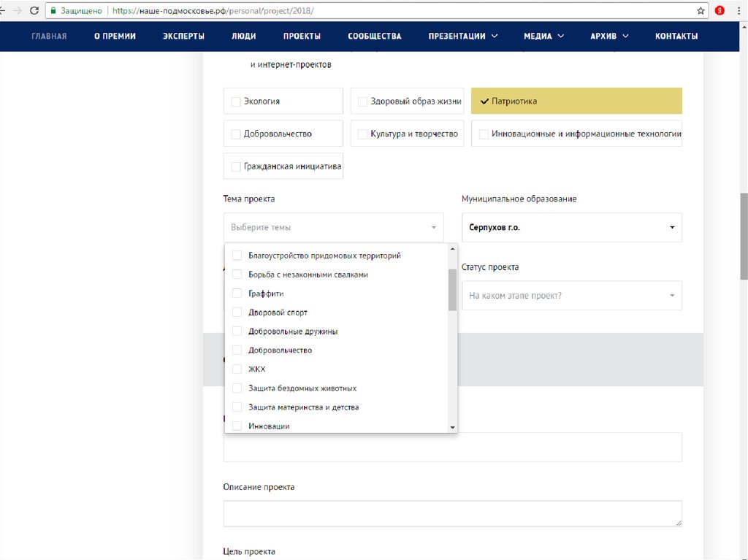Image resolution: width=748 pixels, height=560 pixels.
Task: Click the green secure padlock icon
Action: click(x=53, y=12)
